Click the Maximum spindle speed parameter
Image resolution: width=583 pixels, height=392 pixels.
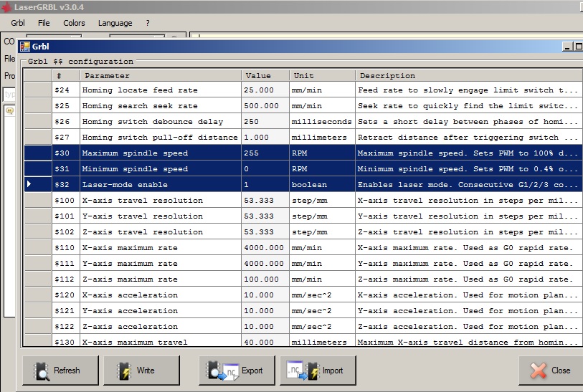pos(161,153)
